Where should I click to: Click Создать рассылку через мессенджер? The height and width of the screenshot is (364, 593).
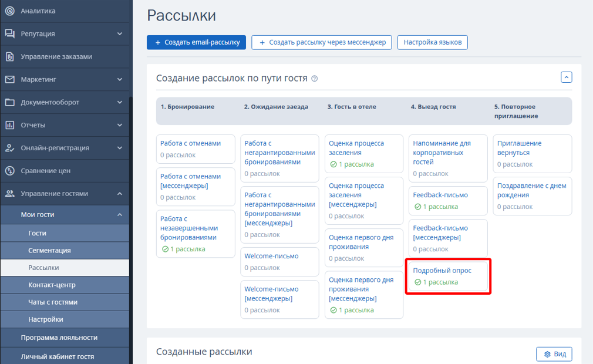(321, 42)
